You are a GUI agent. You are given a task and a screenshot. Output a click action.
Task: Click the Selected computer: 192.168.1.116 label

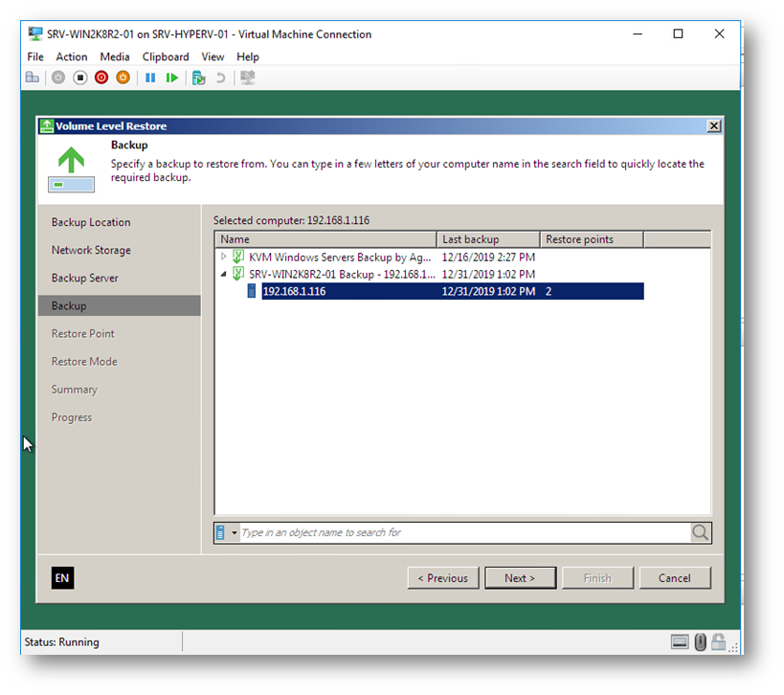pos(292,220)
